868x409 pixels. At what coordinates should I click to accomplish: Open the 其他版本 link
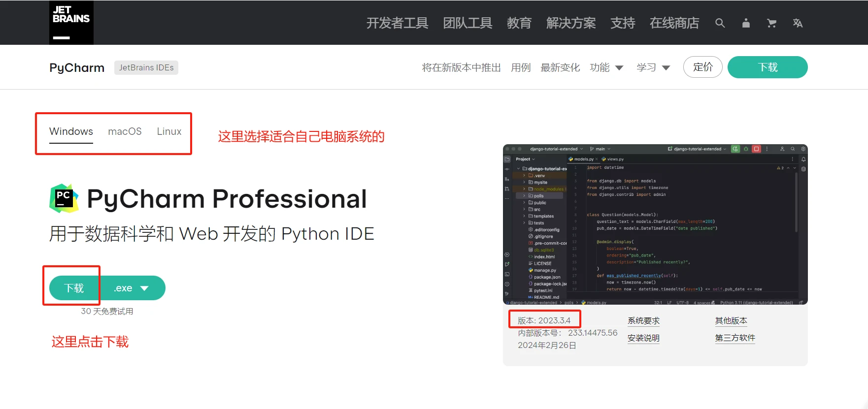tap(731, 321)
